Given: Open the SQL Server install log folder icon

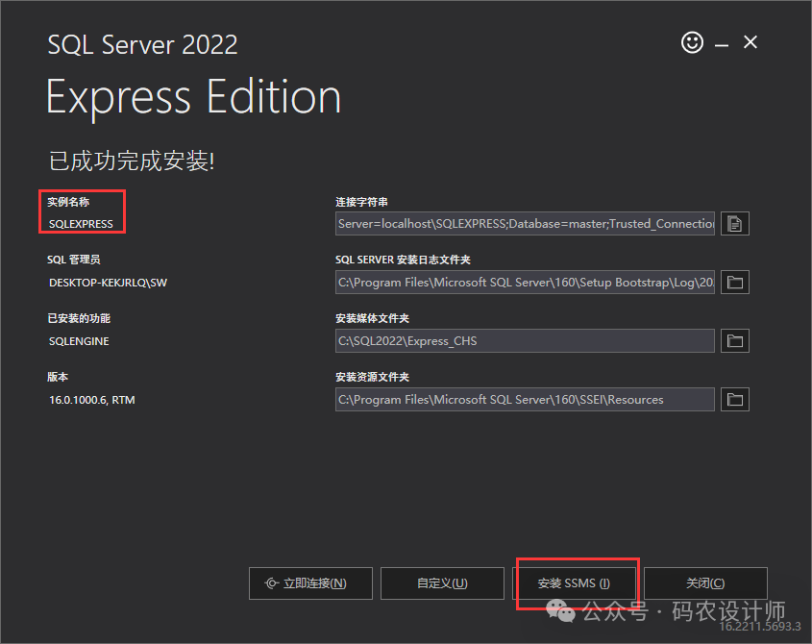Looking at the screenshot, I should [x=735, y=283].
